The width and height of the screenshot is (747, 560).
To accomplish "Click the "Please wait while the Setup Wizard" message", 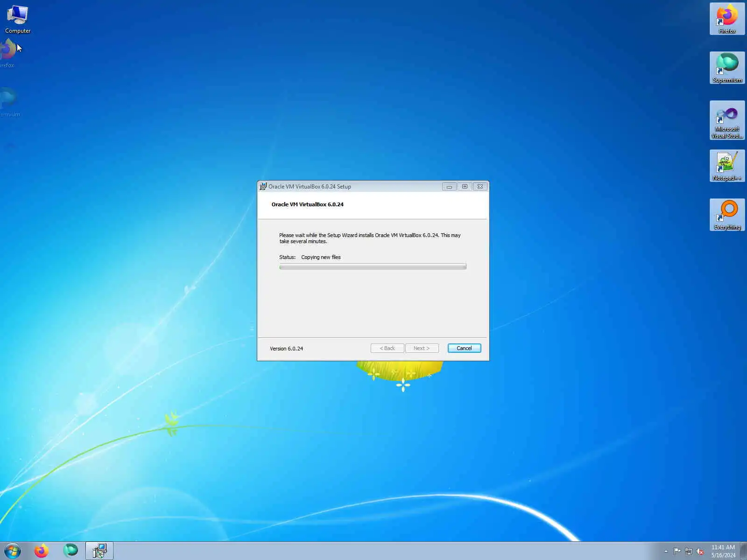I will click(370, 238).
